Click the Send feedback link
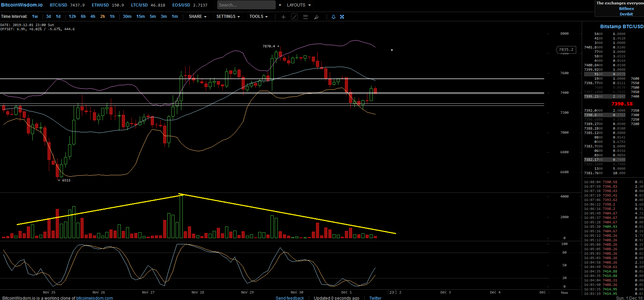Image resolution: width=644 pixels, height=300 pixels. coord(290,298)
